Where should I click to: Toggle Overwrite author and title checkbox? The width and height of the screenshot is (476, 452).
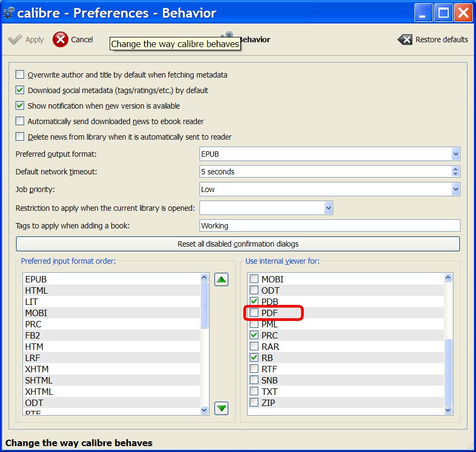[20, 74]
